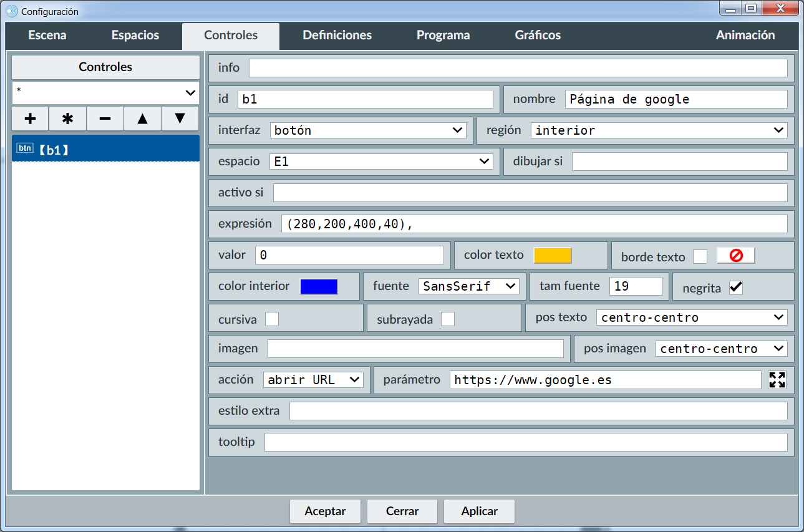The image size is (804, 532).
Task: Move the control up with the up arrow
Action: pyautogui.click(x=142, y=118)
